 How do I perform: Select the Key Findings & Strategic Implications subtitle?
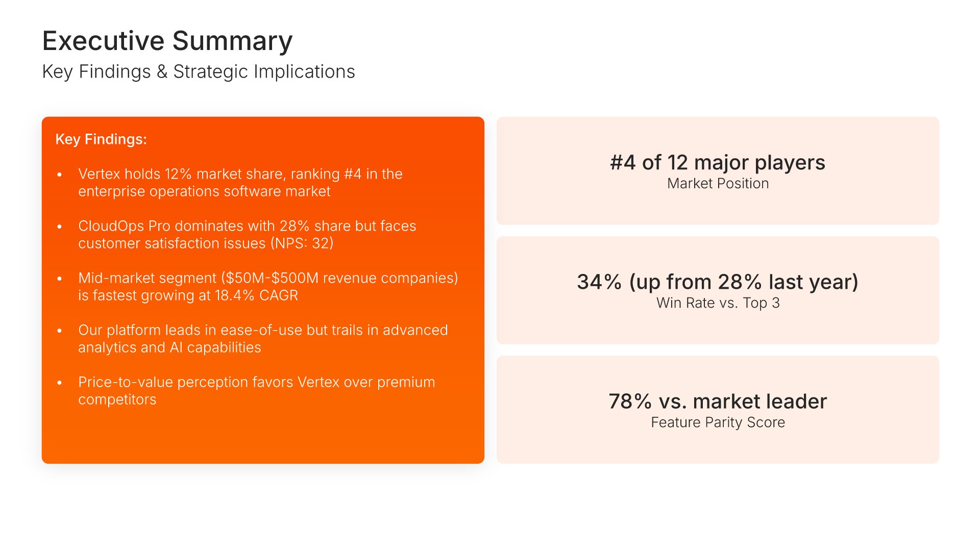199,72
